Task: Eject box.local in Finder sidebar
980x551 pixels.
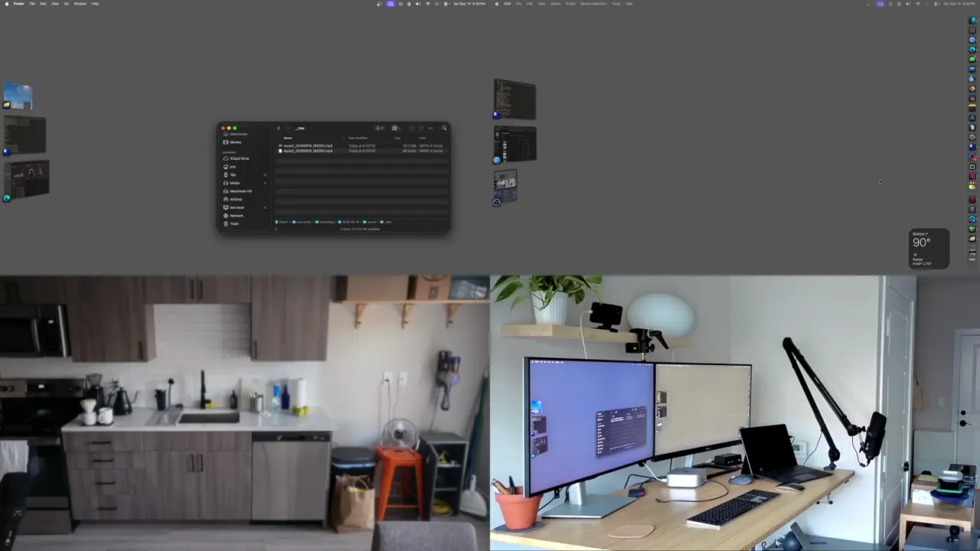Action: point(265,207)
